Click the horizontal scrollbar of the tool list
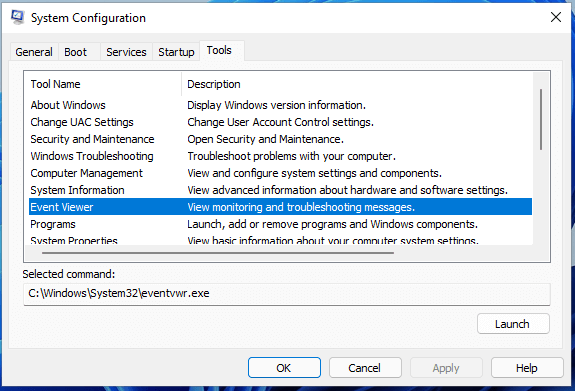The width and height of the screenshot is (575, 391). pos(218,253)
